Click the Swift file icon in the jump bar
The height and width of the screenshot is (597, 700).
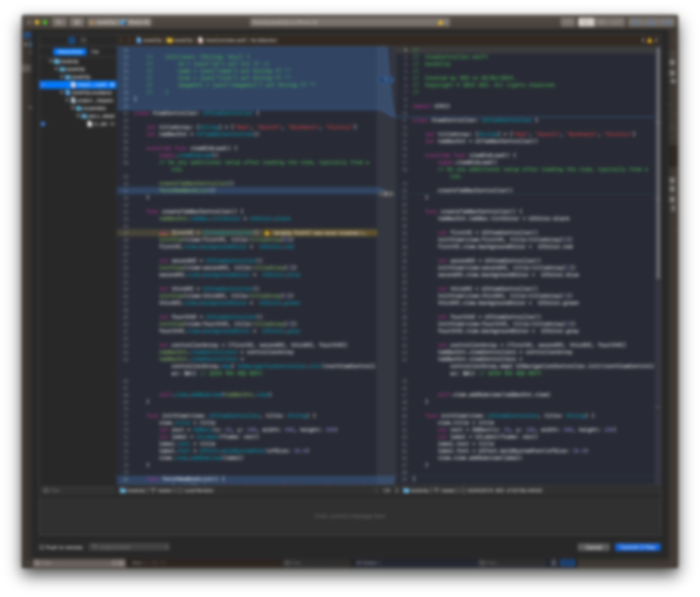201,41
